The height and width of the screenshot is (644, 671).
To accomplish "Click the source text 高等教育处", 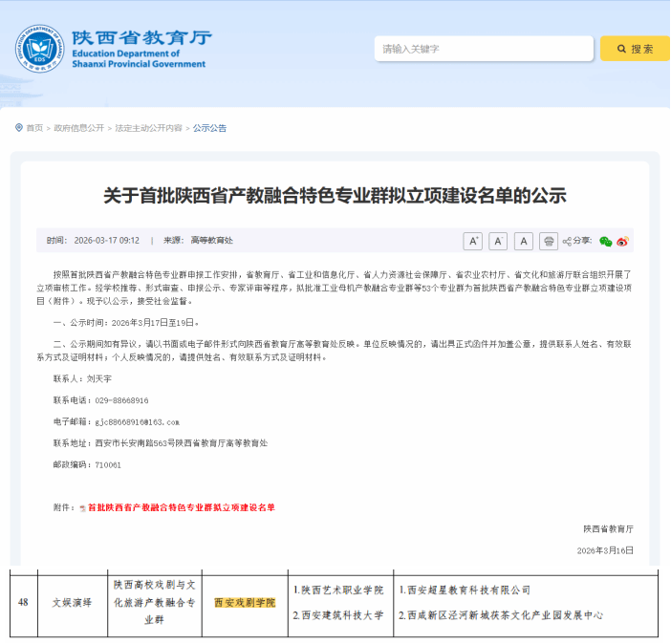I will point(212,241).
